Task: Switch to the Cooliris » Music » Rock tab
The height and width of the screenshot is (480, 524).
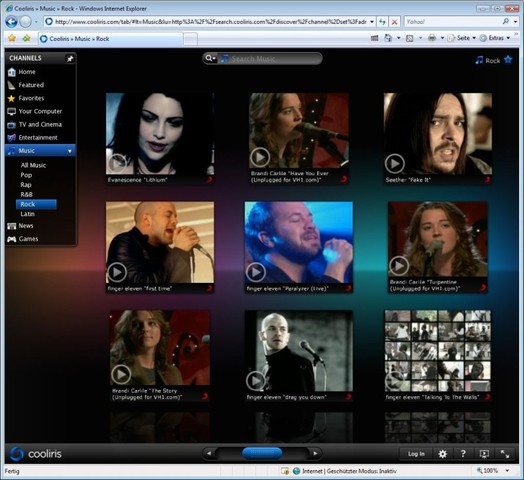Action: point(110,39)
